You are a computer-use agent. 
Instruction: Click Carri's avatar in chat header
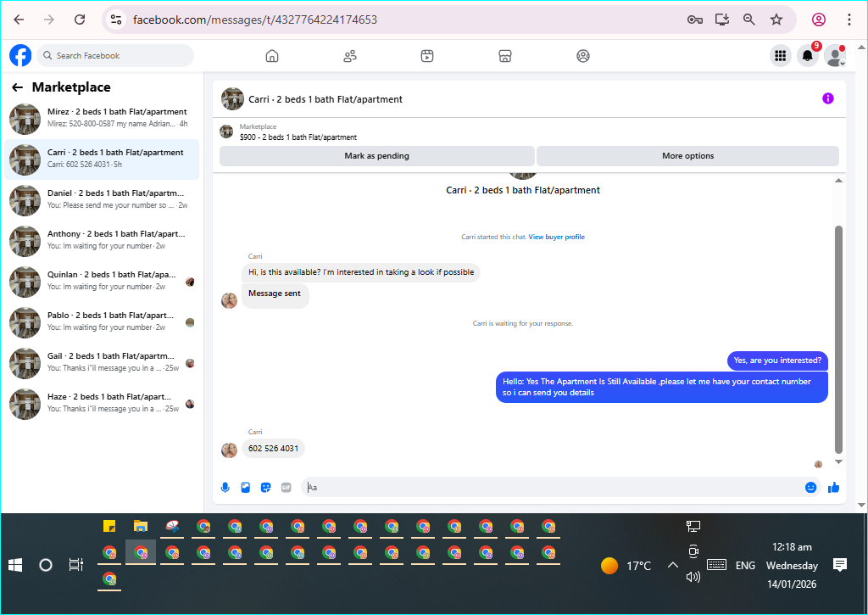pos(232,99)
